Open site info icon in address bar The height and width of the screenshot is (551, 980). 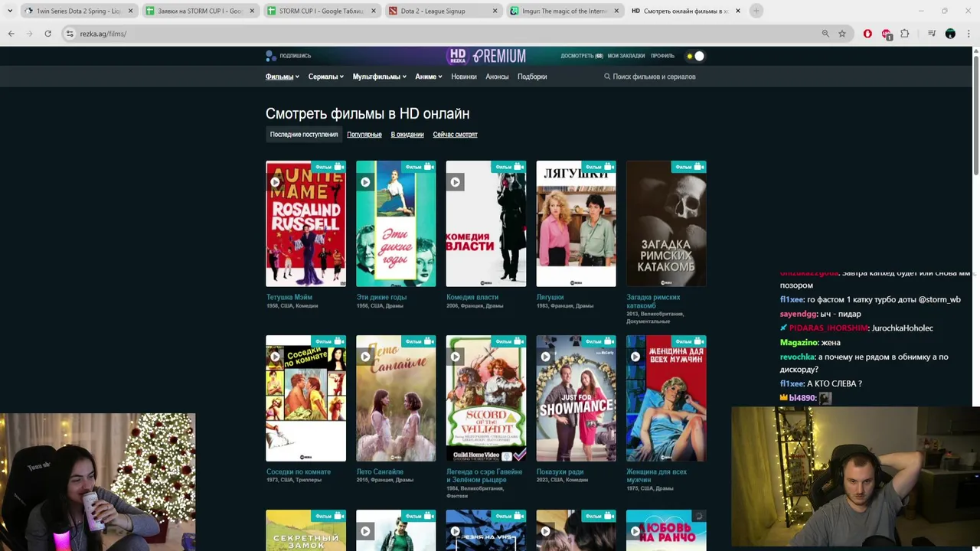70,34
